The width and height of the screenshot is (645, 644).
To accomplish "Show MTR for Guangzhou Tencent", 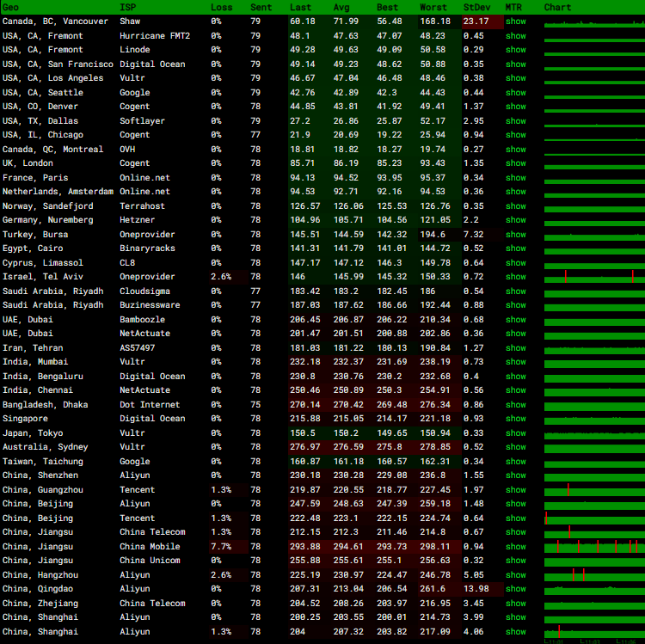I will point(516,490).
